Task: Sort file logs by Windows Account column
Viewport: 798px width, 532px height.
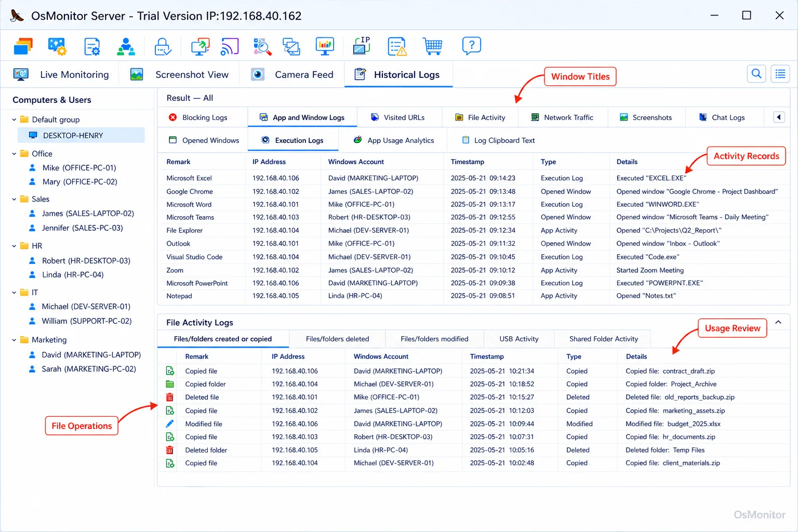Action: click(x=381, y=356)
